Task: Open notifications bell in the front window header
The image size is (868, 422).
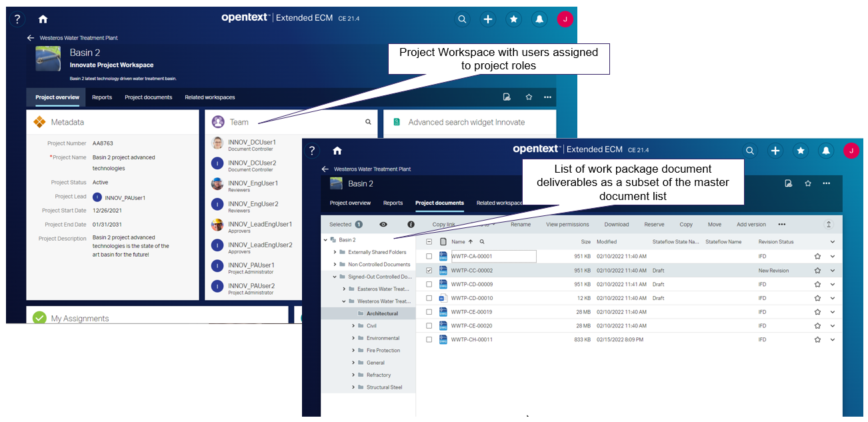Action: pyautogui.click(x=826, y=151)
